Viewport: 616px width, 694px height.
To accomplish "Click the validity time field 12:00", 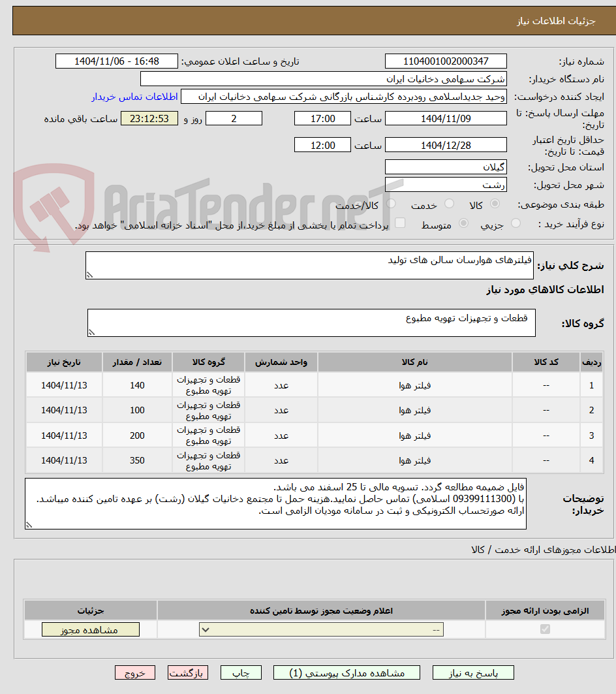I will [x=322, y=145].
